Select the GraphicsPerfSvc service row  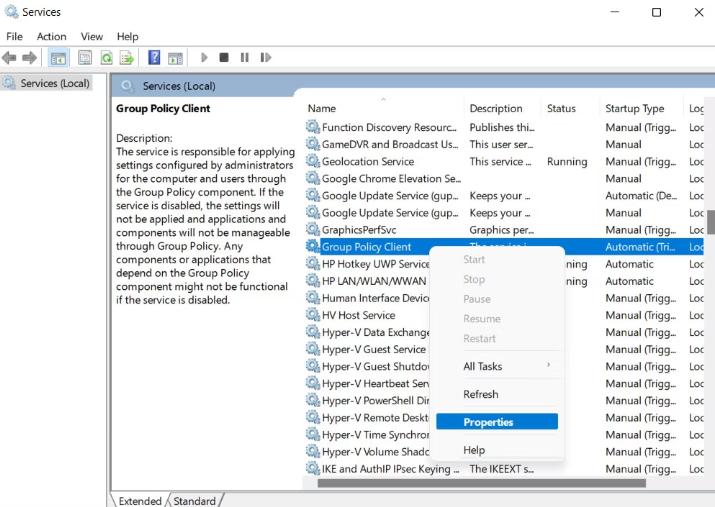[x=504, y=230]
